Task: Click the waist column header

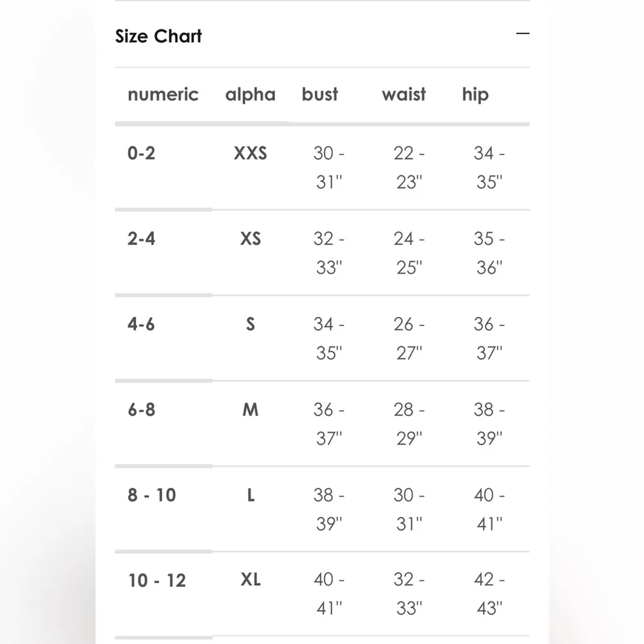Action: pos(404,95)
